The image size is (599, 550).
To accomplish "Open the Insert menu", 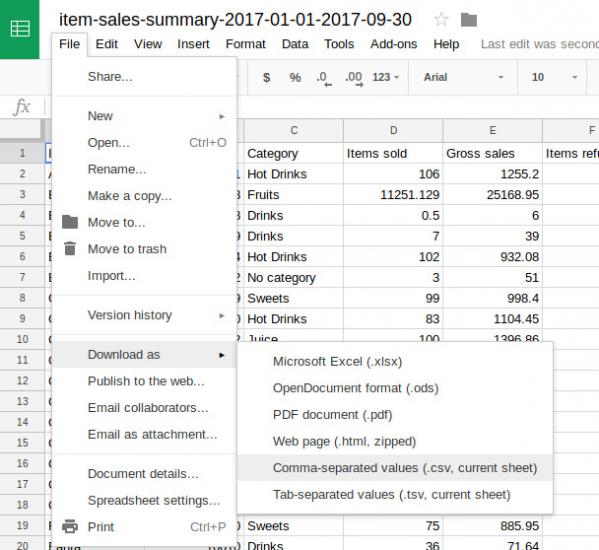I will point(193,44).
